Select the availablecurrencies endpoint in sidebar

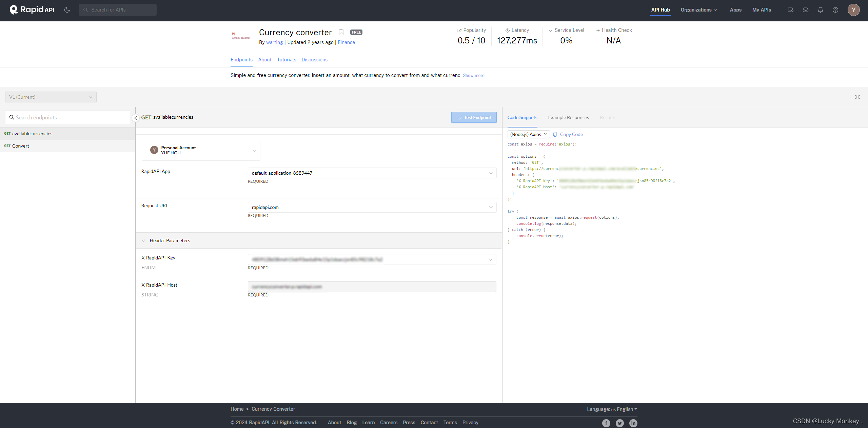pyautogui.click(x=67, y=134)
